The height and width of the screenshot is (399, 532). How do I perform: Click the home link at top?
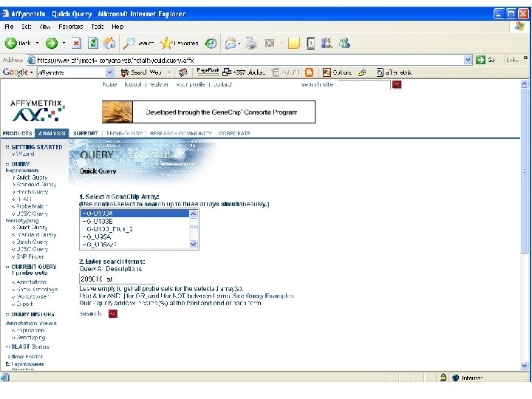click(x=109, y=84)
